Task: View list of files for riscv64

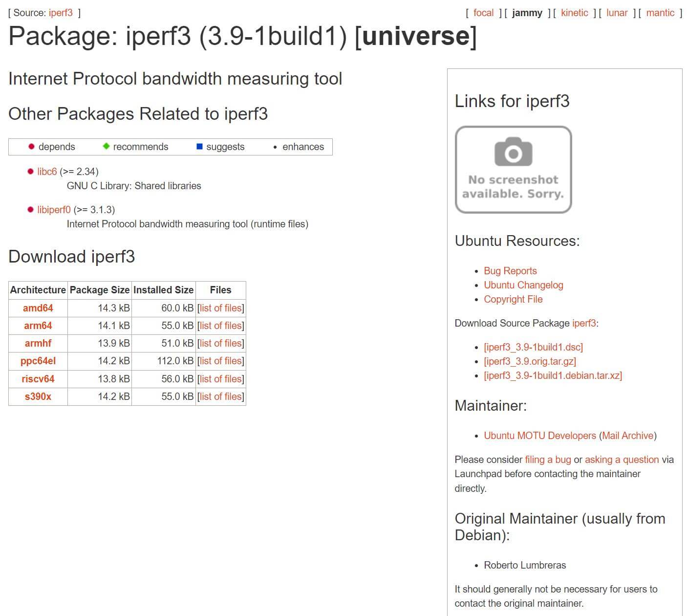Action: coord(220,379)
